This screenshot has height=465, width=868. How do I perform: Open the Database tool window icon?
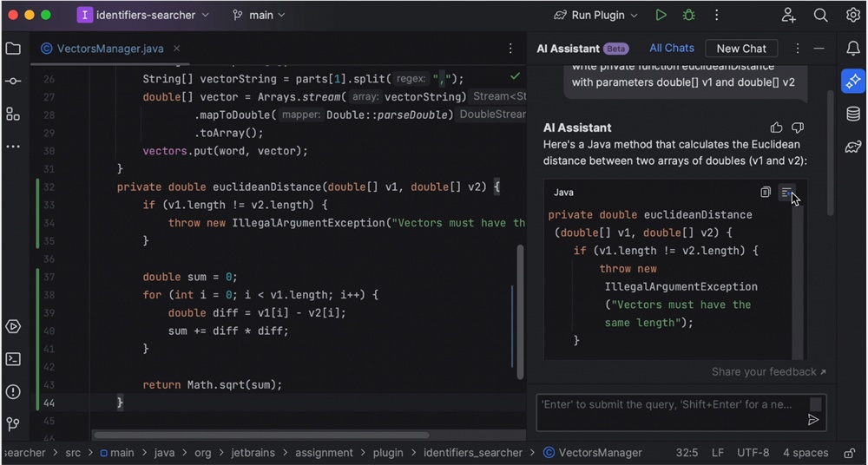(x=853, y=114)
